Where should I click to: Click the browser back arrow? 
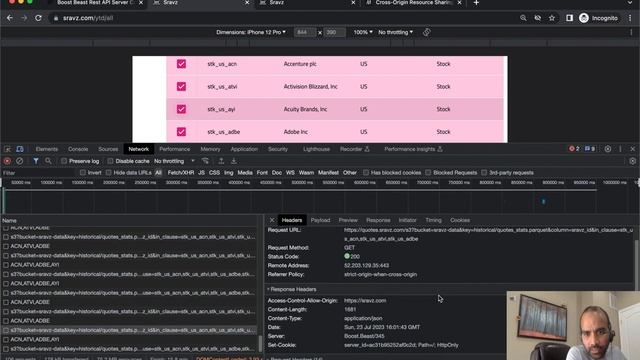(x=10, y=18)
